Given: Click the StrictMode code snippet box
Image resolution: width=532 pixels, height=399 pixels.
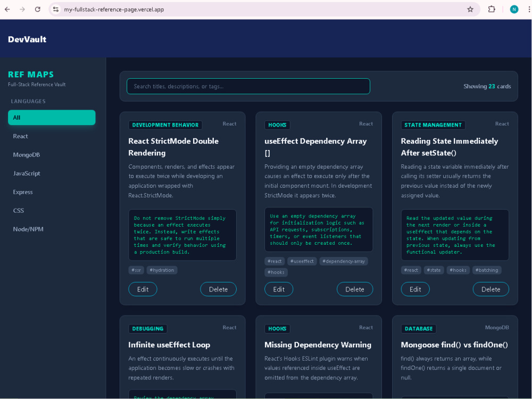Looking at the screenshot, I should tap(182, 235).
